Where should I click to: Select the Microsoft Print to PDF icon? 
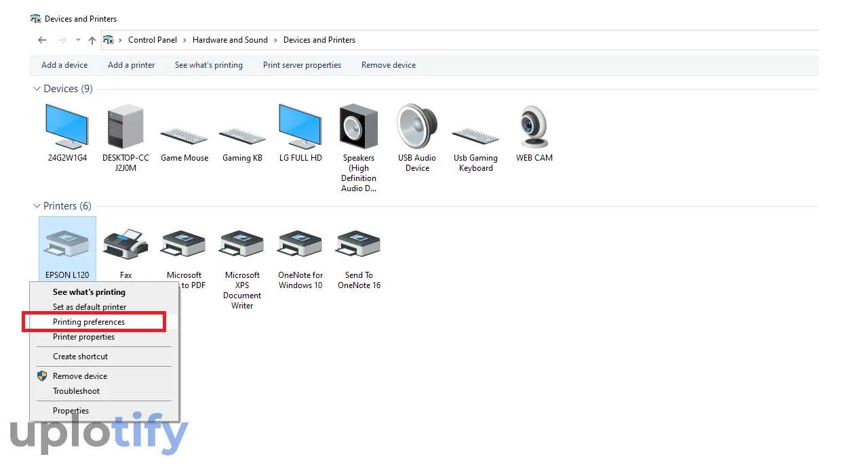(x=184, y=244)
